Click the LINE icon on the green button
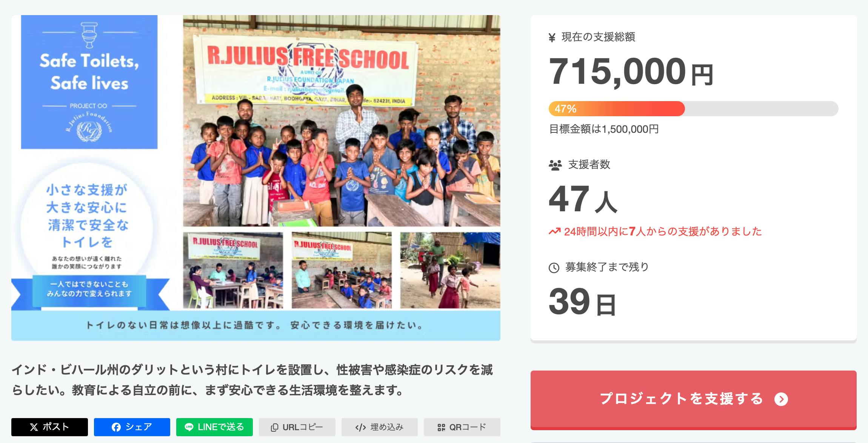 pyautogui.click(x=189, y=427)
